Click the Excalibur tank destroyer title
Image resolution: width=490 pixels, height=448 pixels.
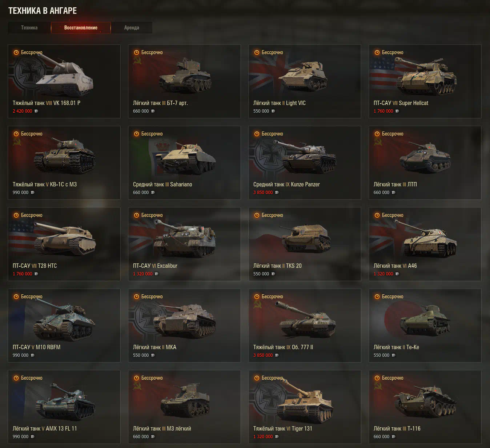point(155,266)
